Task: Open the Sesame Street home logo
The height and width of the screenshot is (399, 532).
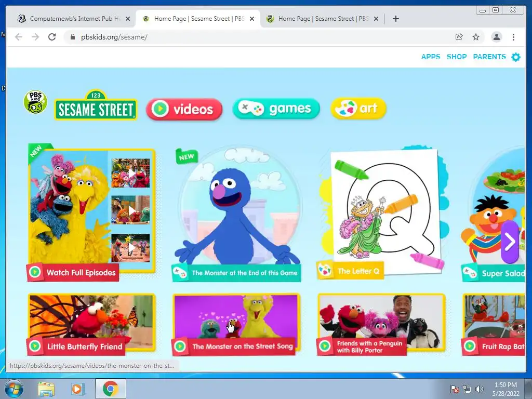Action: (96, 105)
